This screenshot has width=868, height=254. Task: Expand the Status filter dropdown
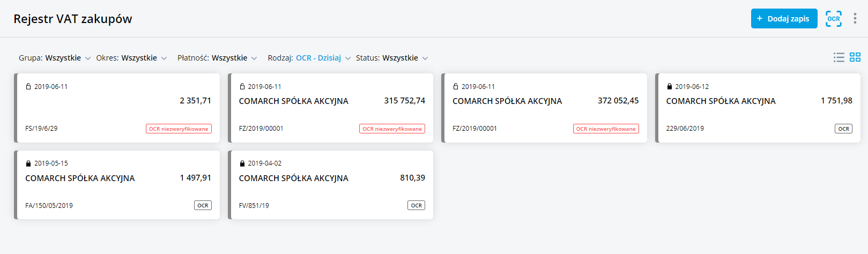[x=392, y=58]
